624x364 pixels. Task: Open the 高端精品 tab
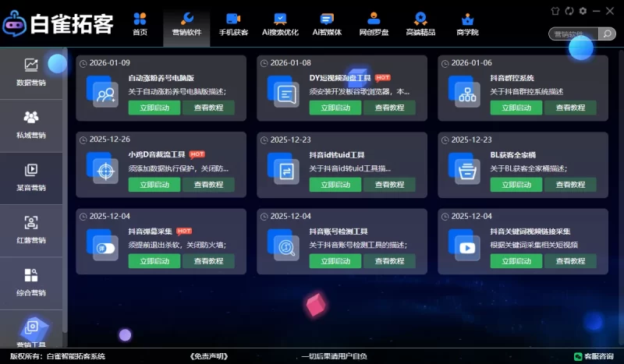(420, 24)
